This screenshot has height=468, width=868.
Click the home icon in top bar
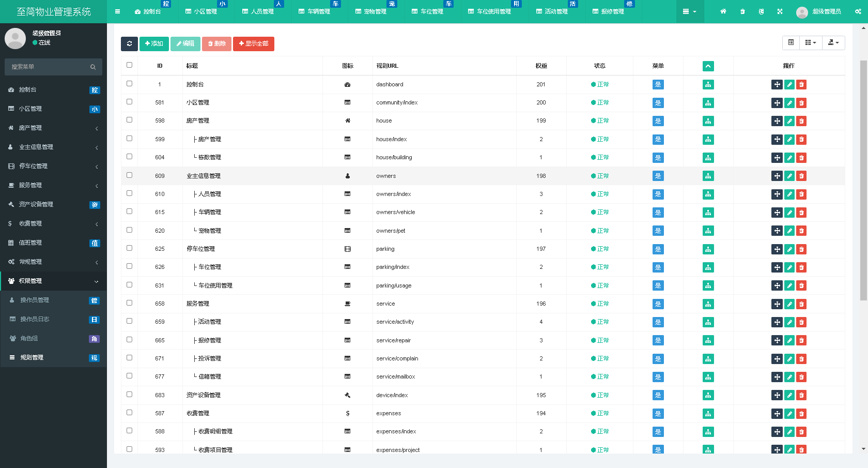(x=723, y=11)
